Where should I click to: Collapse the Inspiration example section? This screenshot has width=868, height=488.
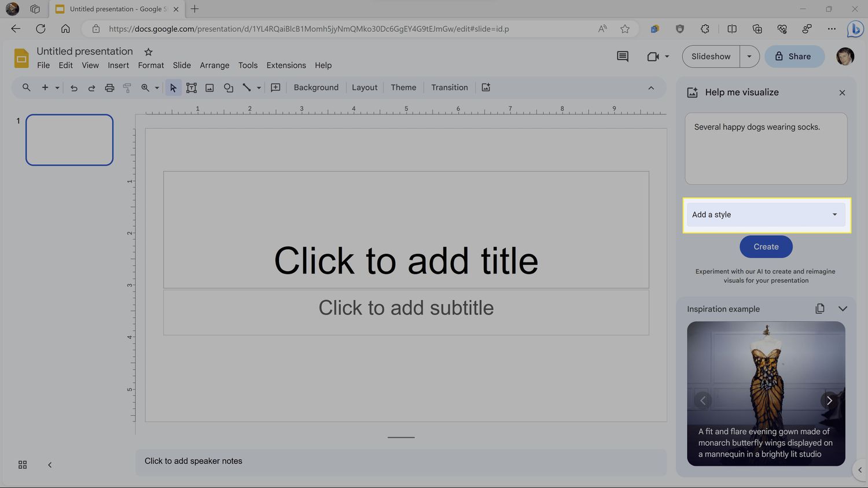[x=843, y=309]
